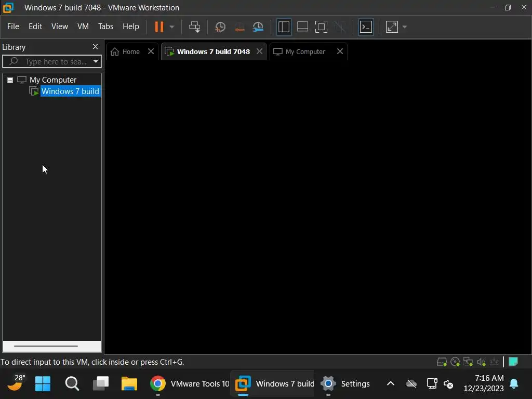The height and width of the screenshot is (399, 532).
Task: Click the sound card status icon
Action: 481,362
